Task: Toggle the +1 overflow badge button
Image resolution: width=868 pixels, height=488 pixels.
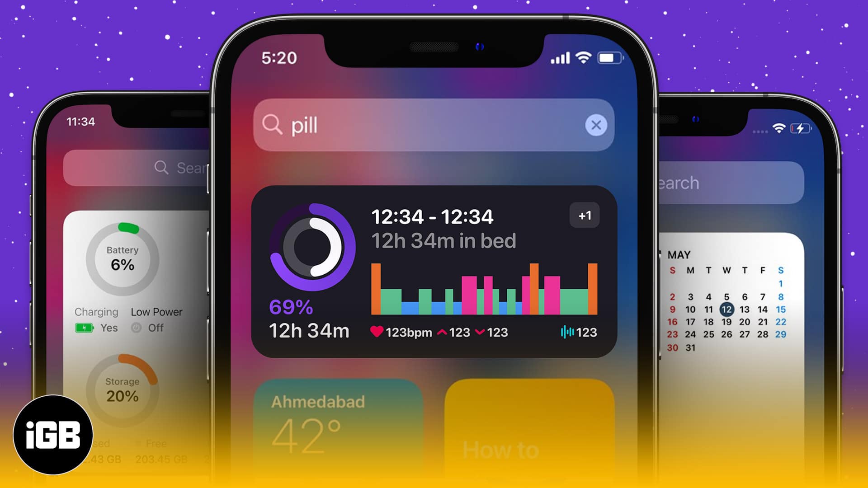Action: 583,215
